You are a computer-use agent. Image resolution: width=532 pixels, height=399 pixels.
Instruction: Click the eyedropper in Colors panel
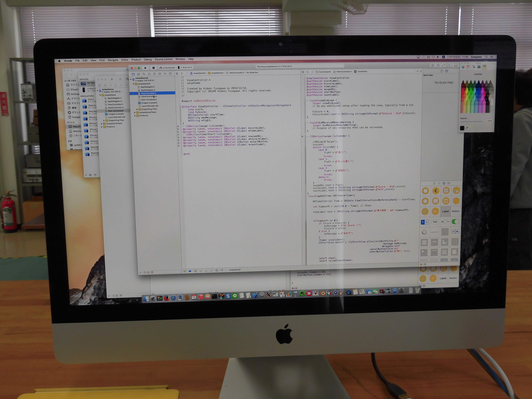coord(467,128)
